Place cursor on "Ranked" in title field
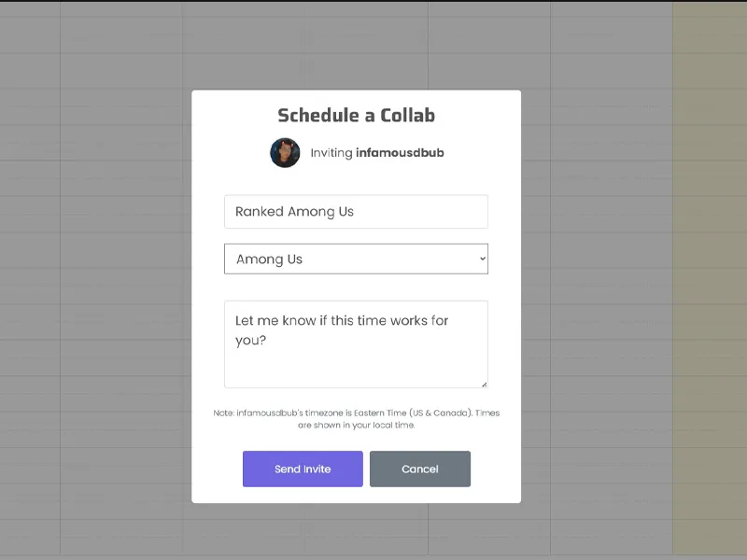Screen dimensions: 747x560 click(259, 212)
